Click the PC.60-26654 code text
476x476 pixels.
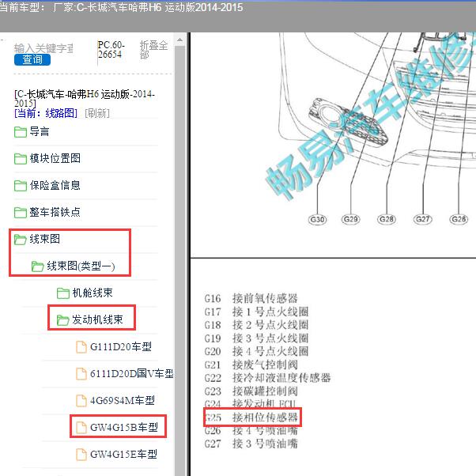click(111, 50)
